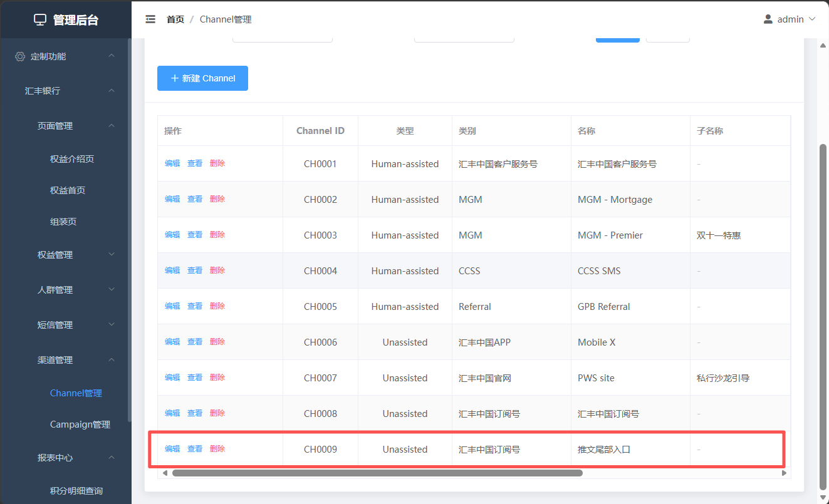Screen dimensions: 829x504
Task: Collapse the 页面管理 section chevron
Action: (112, 126)
